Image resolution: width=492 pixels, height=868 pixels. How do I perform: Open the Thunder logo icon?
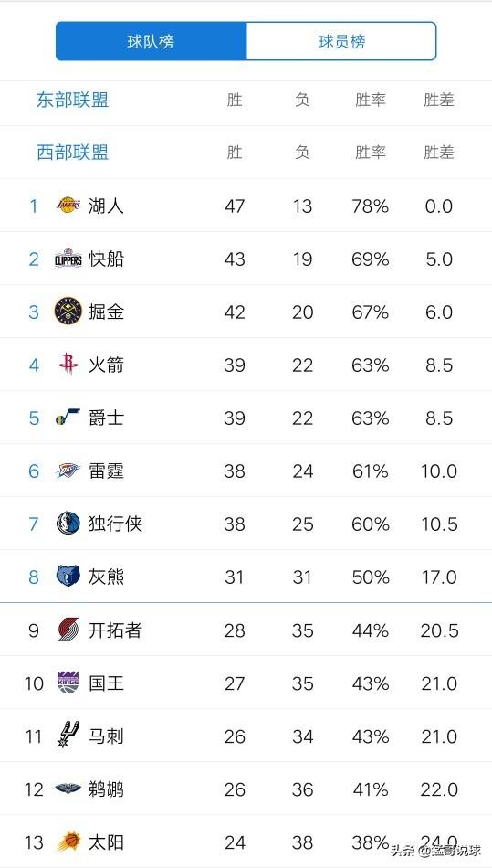68,471
